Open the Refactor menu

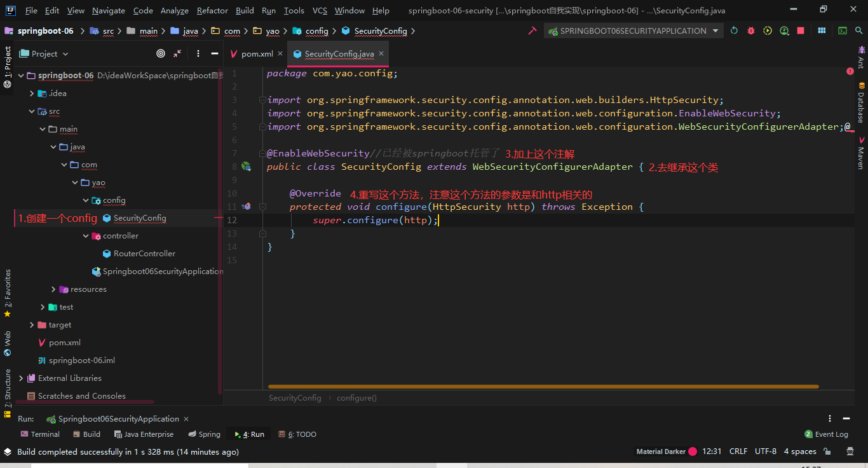point(212,11)
